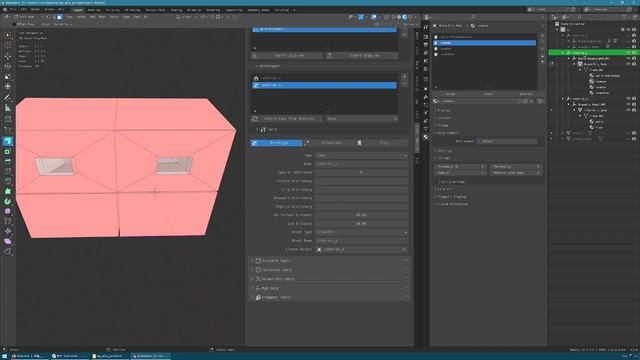Enable face select mode in header
The image size is (640, 360).
tap(60, 17)
